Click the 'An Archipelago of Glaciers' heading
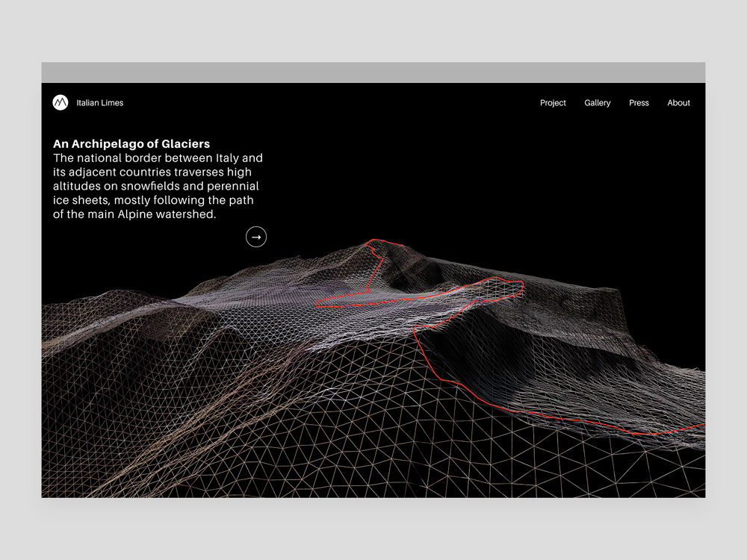The image size is (747, 560). click(x=131, y=144)
